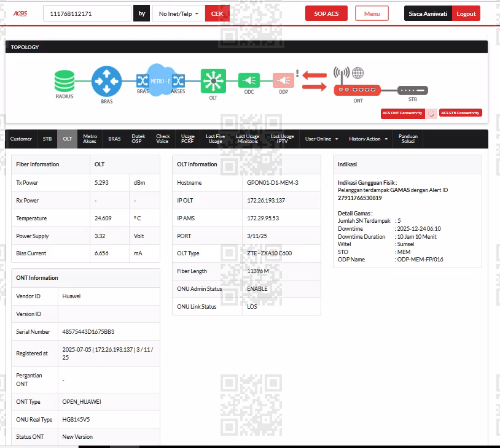Viewport: 500px width, 448px height.
Task: Click ONU Link Status value LOS
Action: coord(252,306)
